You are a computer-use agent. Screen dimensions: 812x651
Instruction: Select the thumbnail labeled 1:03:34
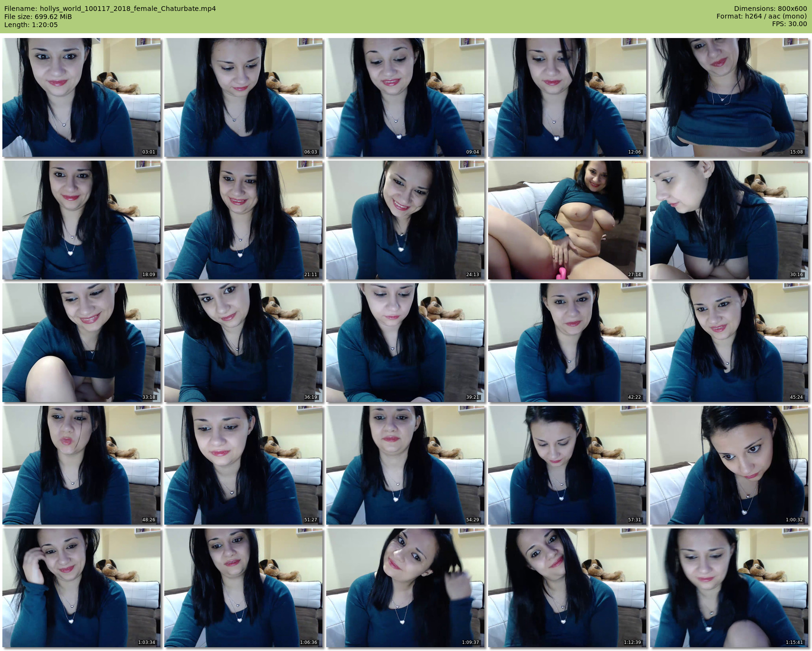tap(82, 588)
